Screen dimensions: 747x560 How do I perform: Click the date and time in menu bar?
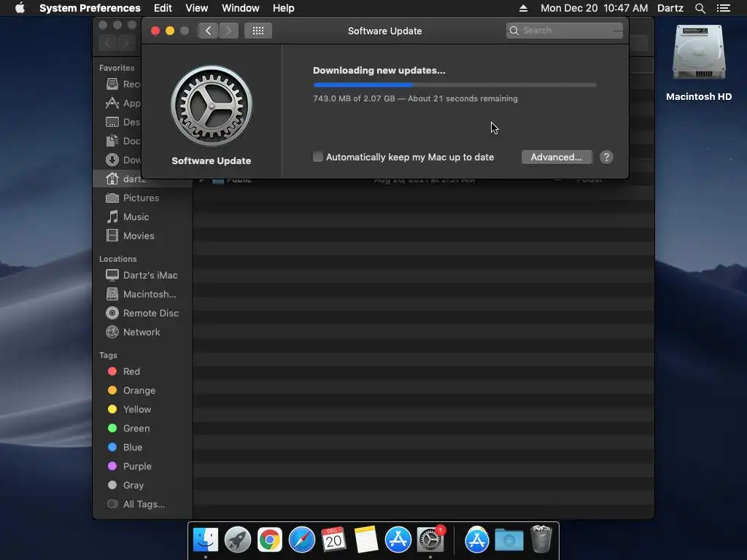[x=594, y=8]
